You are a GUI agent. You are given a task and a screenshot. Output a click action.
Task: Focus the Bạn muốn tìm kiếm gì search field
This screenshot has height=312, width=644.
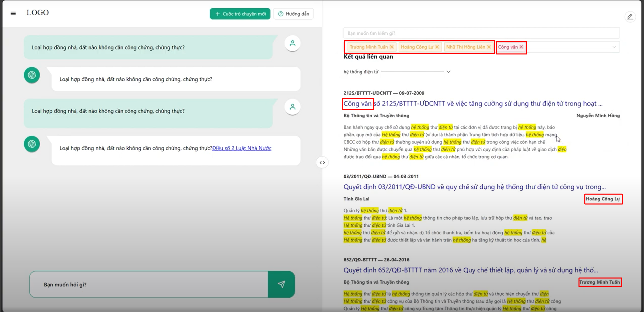coord(481,33)
